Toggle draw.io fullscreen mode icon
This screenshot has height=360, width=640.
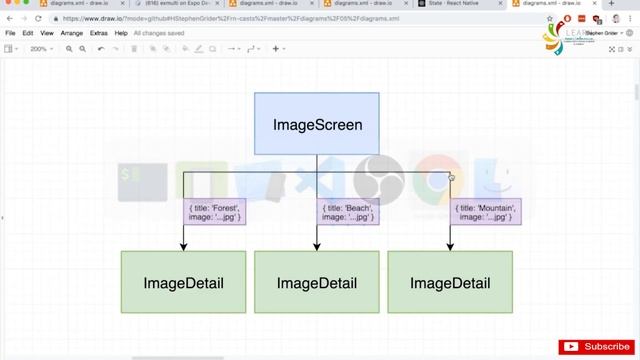pos(611,49)
